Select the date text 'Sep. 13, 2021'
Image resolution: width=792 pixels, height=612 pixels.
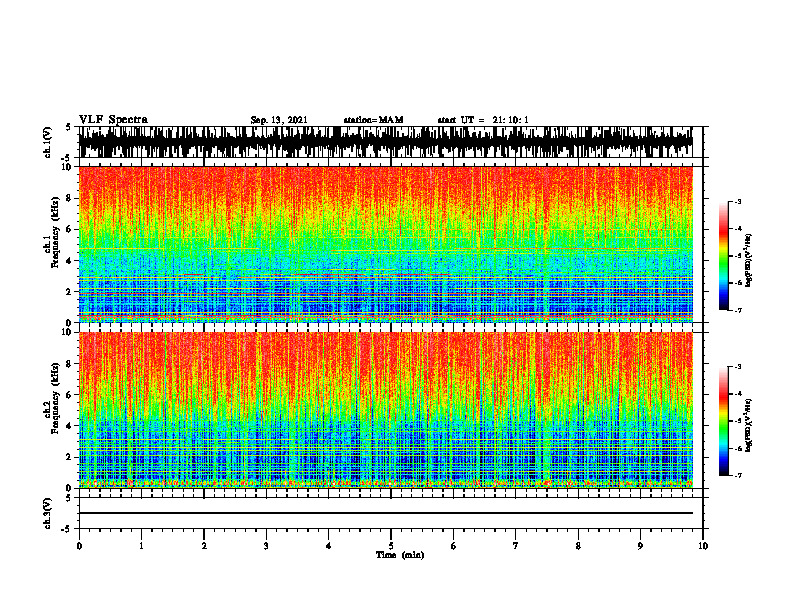[279, 120]
